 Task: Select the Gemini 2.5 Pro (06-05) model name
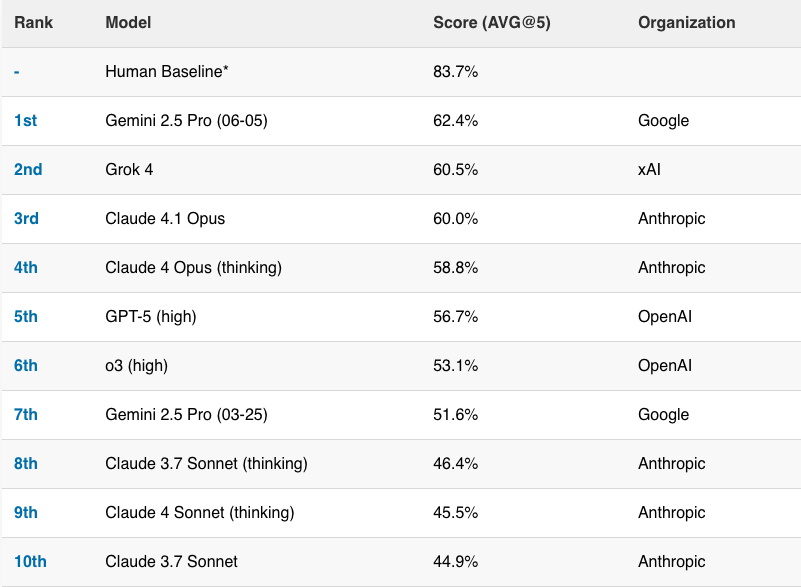186,121
